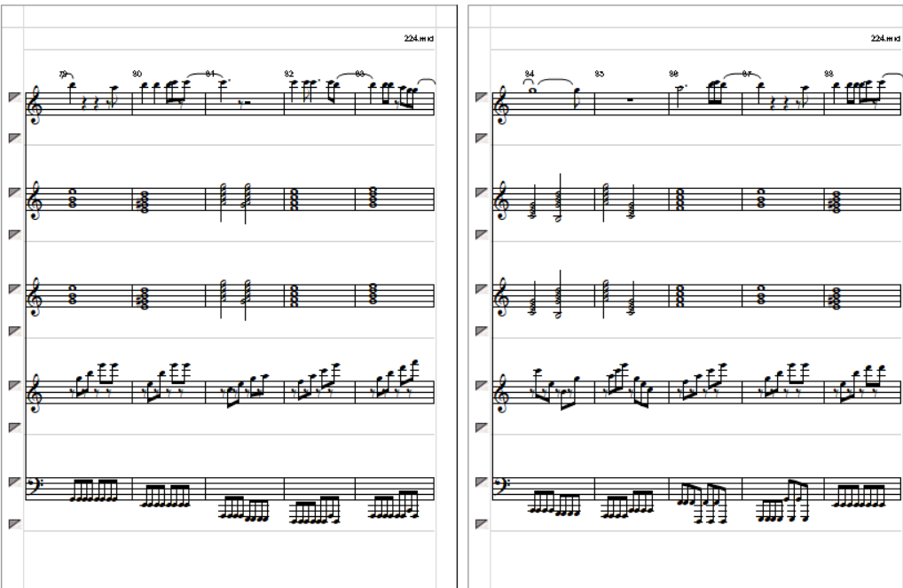Click the handle triangle beside right page's bass clef staff
903x588 pixels.
tap(482, 482)
